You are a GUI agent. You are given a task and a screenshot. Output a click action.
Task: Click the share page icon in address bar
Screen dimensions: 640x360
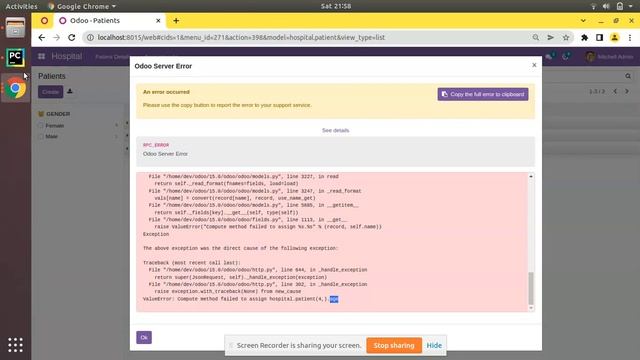tap(551, 38)
